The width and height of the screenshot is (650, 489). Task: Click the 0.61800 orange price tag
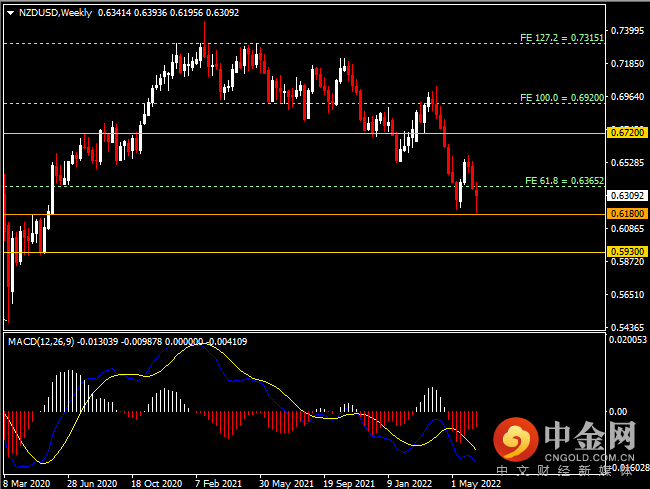pos(627,214)
